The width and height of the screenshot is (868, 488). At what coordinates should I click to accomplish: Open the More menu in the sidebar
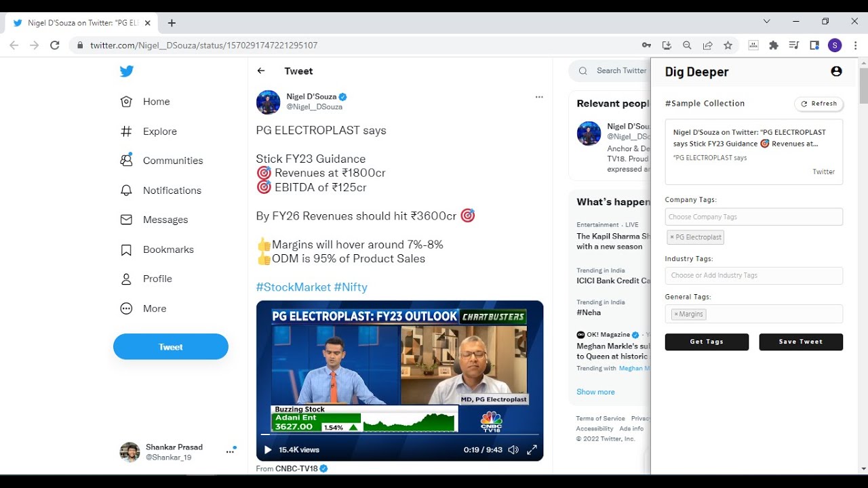click(154, 308)
